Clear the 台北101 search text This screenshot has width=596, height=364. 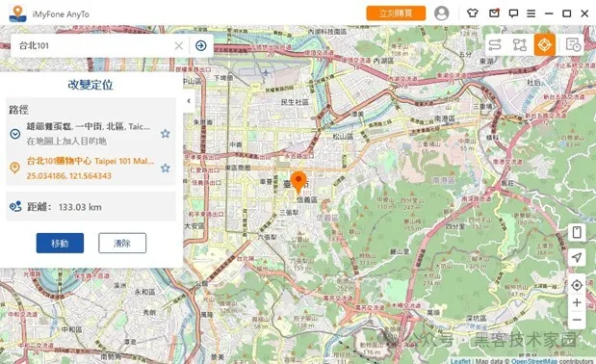click(x=179, y=46)
